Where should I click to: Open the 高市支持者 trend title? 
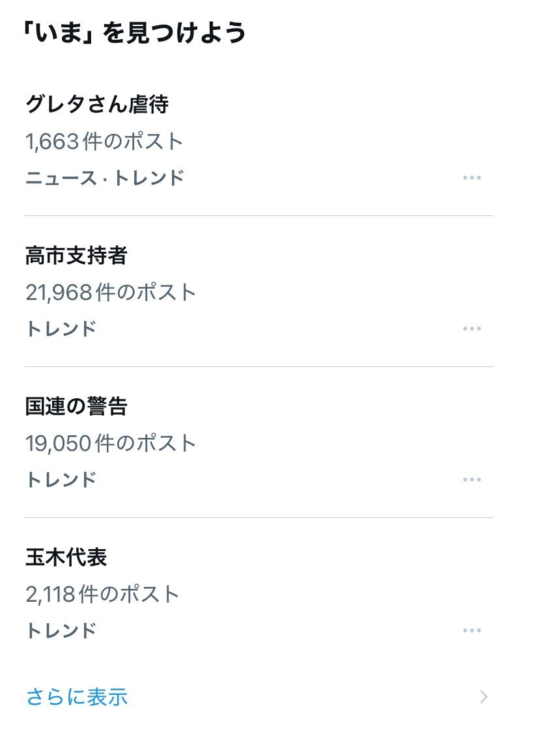click(76, 256)
